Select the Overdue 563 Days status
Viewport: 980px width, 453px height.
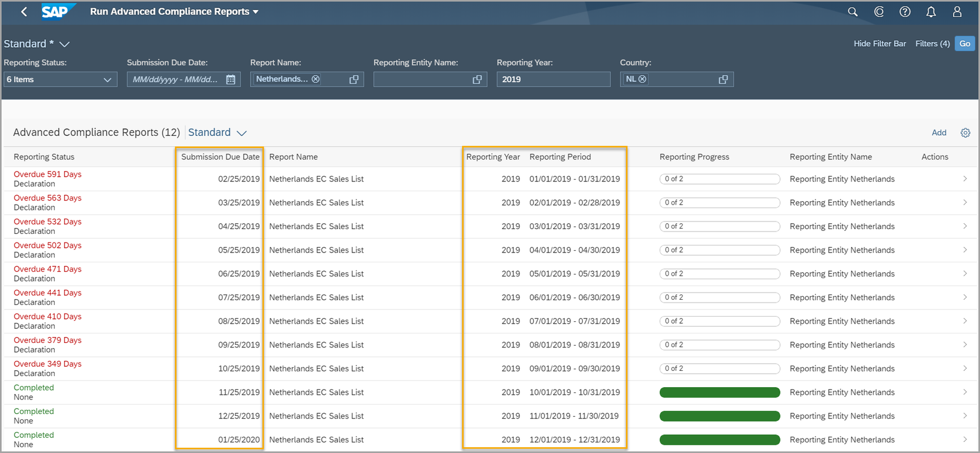click(47, 198)
